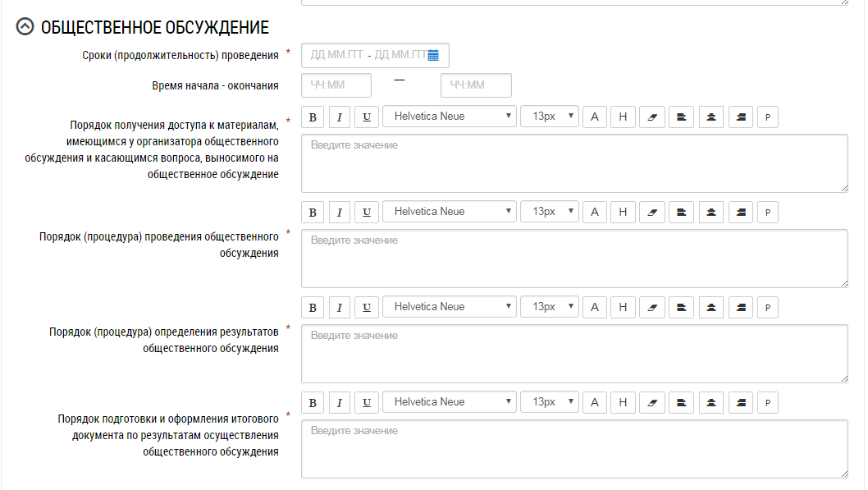Click highlight 'H' button in procedure of conducting editor

coord(623,212)
